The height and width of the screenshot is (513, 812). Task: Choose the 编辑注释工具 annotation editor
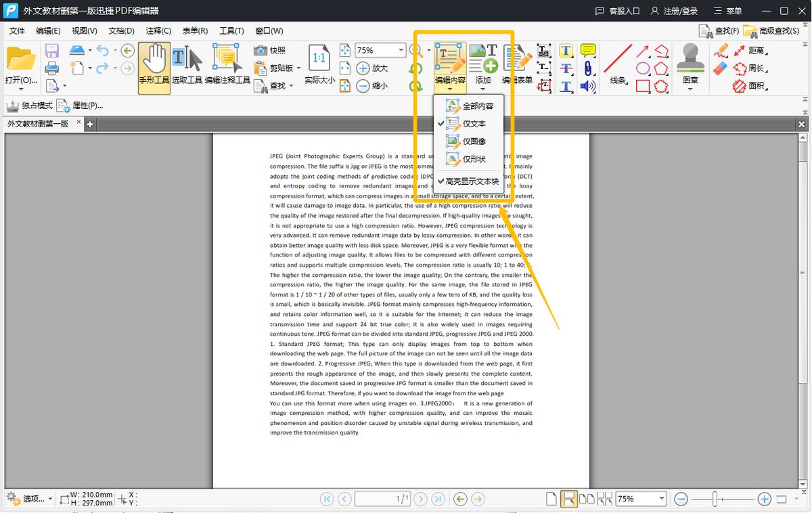point(227,66)
